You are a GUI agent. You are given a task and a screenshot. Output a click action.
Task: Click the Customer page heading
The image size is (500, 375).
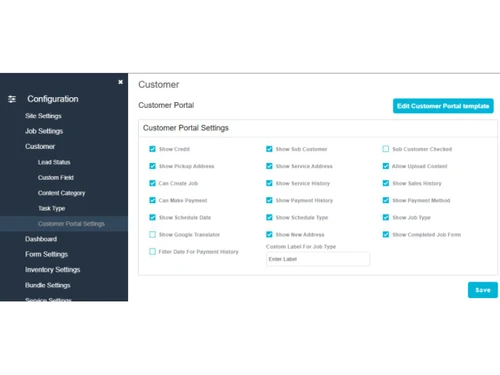point(159,85)
